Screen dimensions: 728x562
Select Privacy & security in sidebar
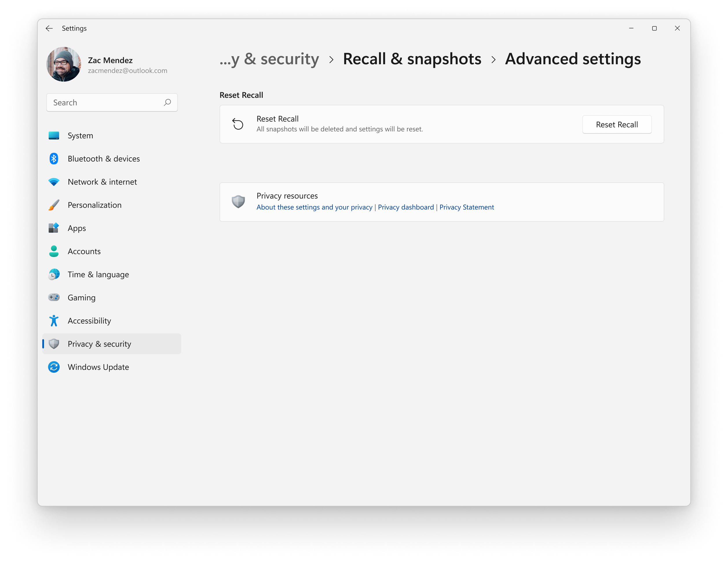point(99,344)
